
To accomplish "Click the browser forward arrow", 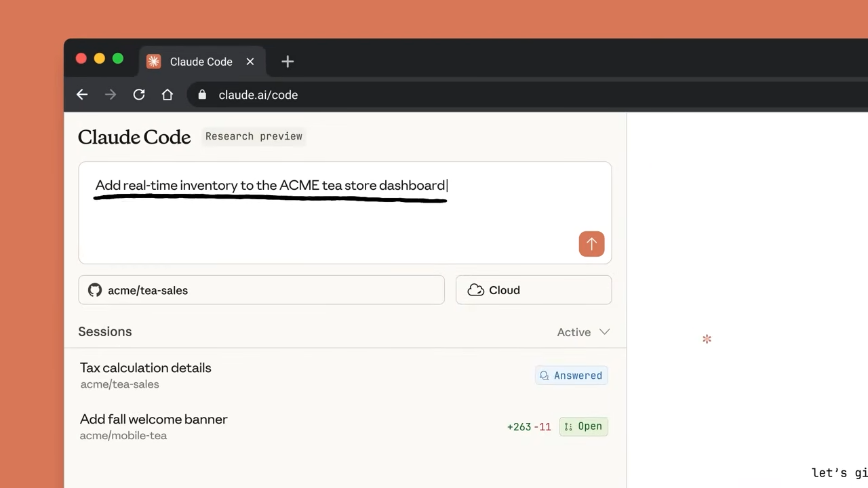I will 110,94.
